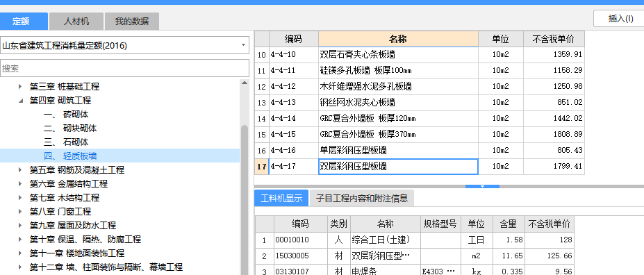Expand 第十章 保温、隔热、防腐工程 node
The image size is (644, 275).
tap(21, 240)
